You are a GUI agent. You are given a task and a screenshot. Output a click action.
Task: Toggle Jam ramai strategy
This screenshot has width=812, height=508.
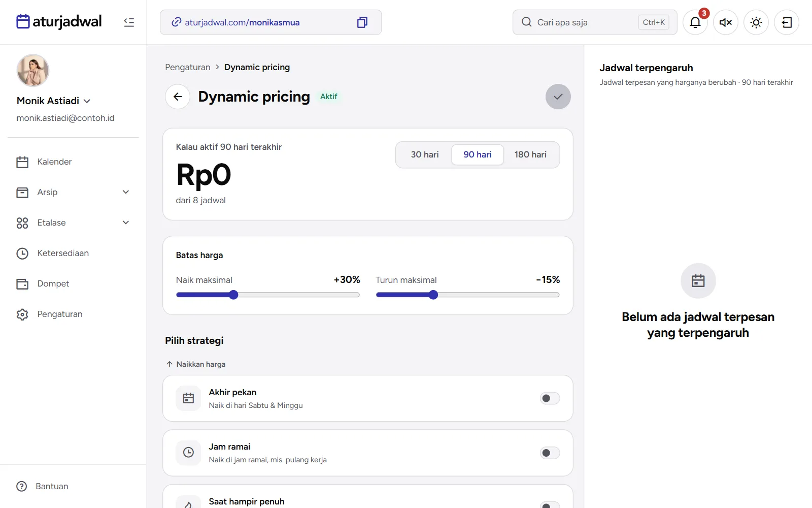click(550, 453)
